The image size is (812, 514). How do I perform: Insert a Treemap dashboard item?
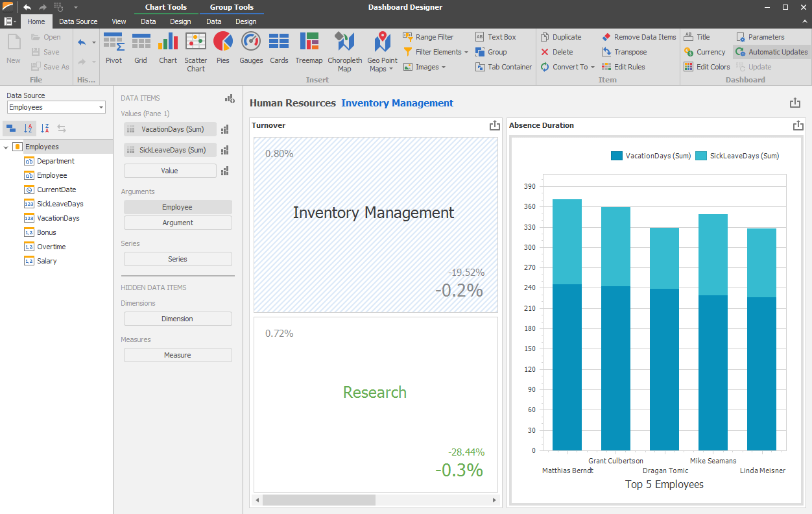click(x=309, y=52)
